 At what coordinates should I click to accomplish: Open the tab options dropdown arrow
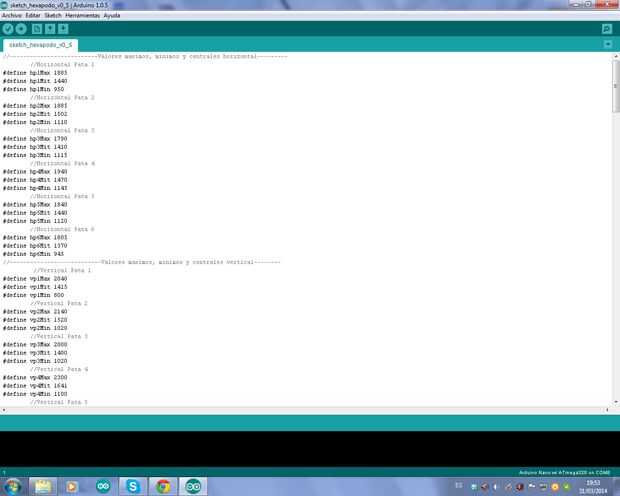coord(608,44)
